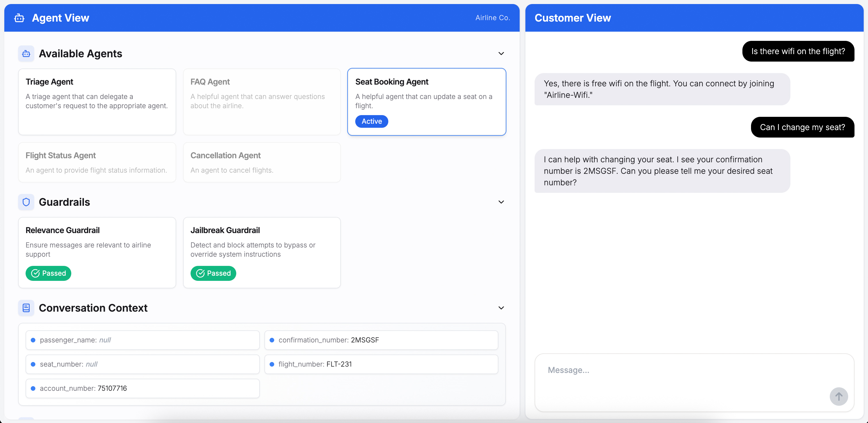Toggle the Jailbreak Guardrail Passed badge

click(x=213, y=273)
